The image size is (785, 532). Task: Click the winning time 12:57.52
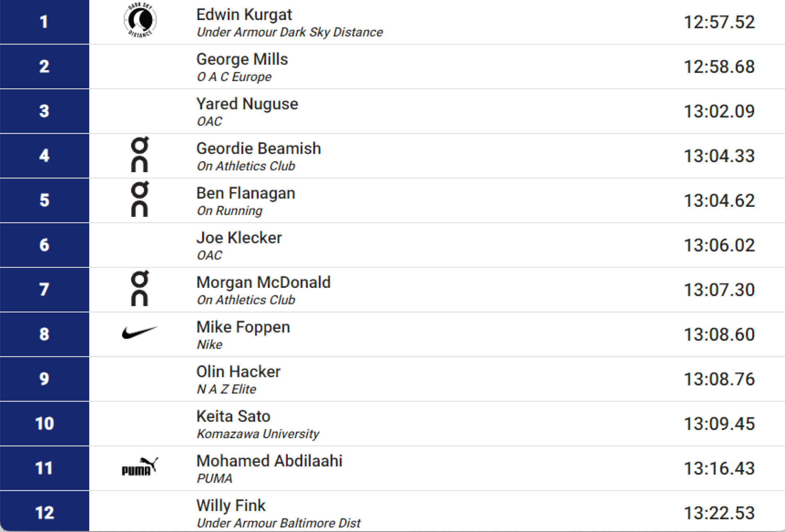[719, 22]
